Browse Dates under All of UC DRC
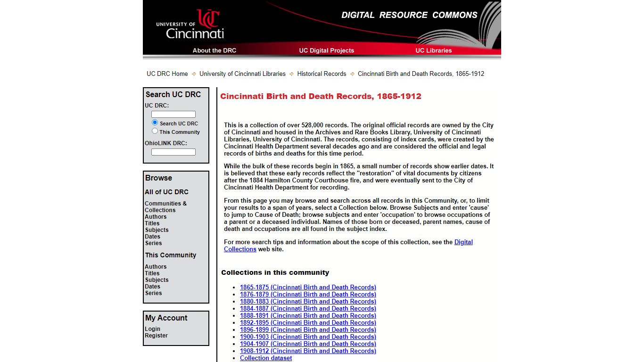The image size is (644, 362). pos(153,237)
